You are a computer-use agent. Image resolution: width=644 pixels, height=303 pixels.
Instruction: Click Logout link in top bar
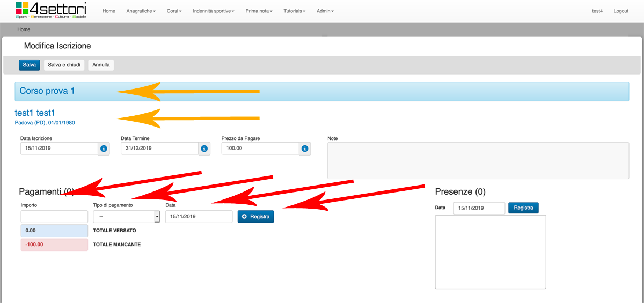[x=620, y=11]
